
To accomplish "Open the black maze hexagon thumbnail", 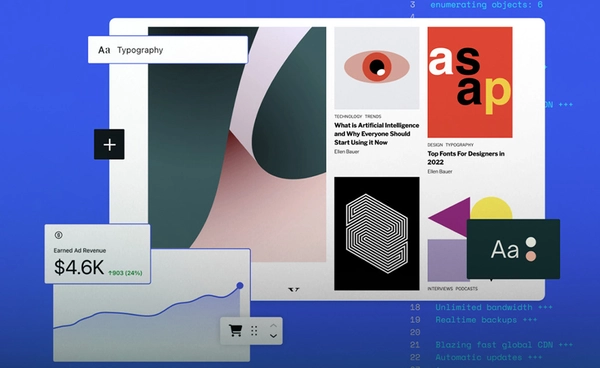I will click(x=377, y=233).
